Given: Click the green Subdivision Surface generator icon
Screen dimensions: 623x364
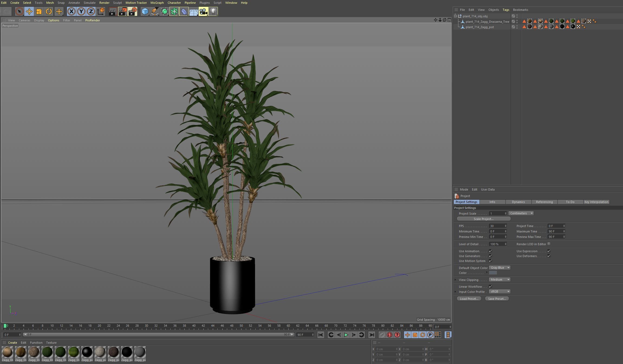Looking at the screenshot, I should pos(164,11).
